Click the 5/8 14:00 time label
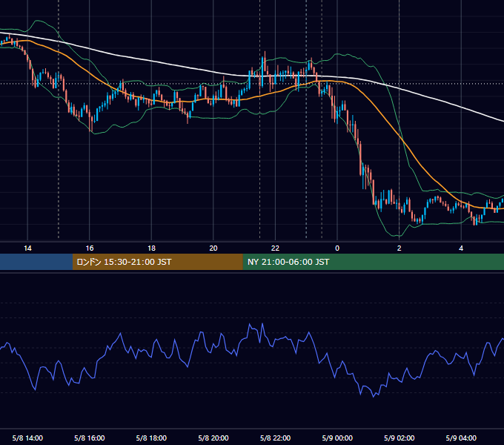The height and width of the screenshot is (445, 504). point(27,438)
